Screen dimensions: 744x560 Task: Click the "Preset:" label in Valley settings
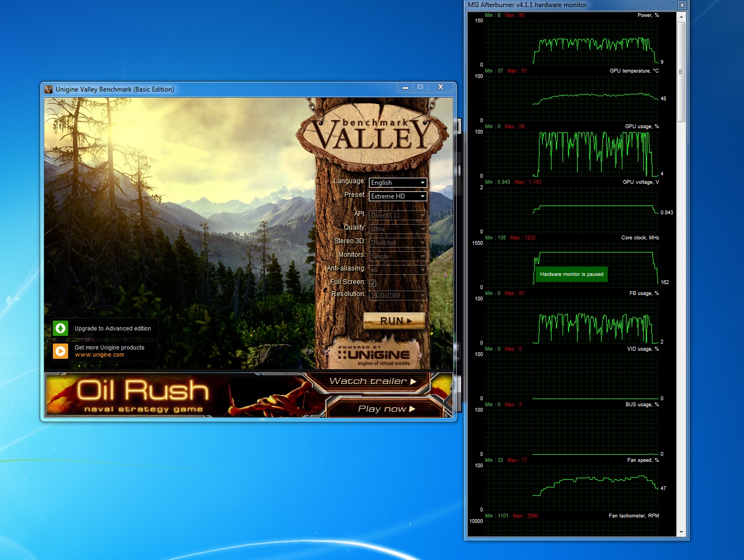click(x=355, y=195)
